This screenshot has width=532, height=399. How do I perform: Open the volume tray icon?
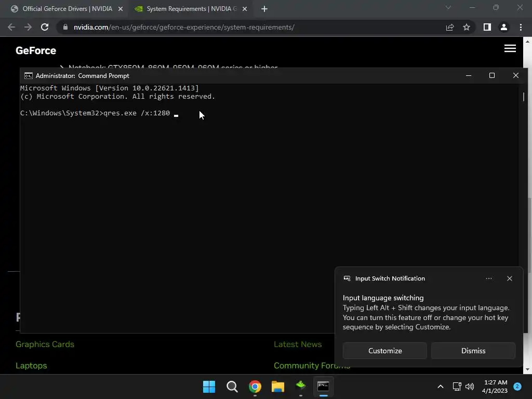coord(470,387)
